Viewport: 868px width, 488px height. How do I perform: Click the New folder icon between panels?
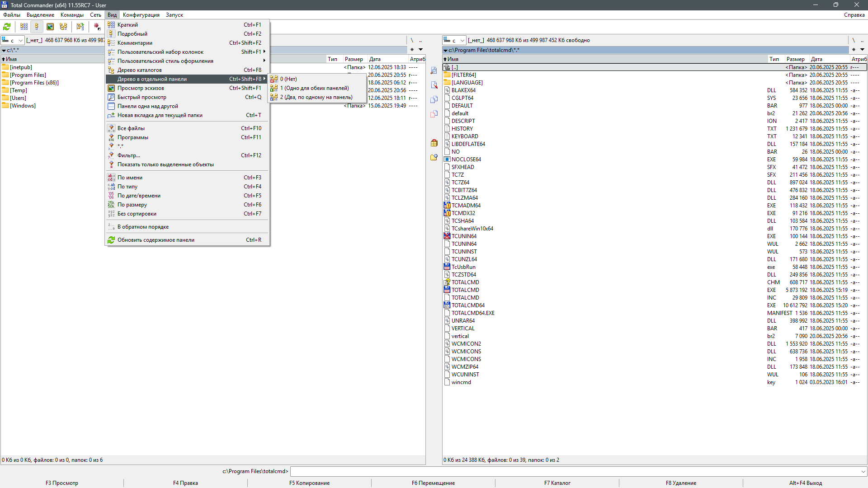[434, 157]
